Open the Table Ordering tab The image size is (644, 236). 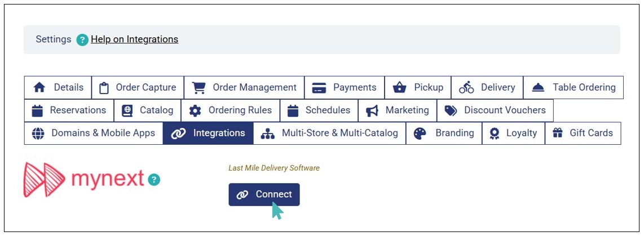point(573,87)
